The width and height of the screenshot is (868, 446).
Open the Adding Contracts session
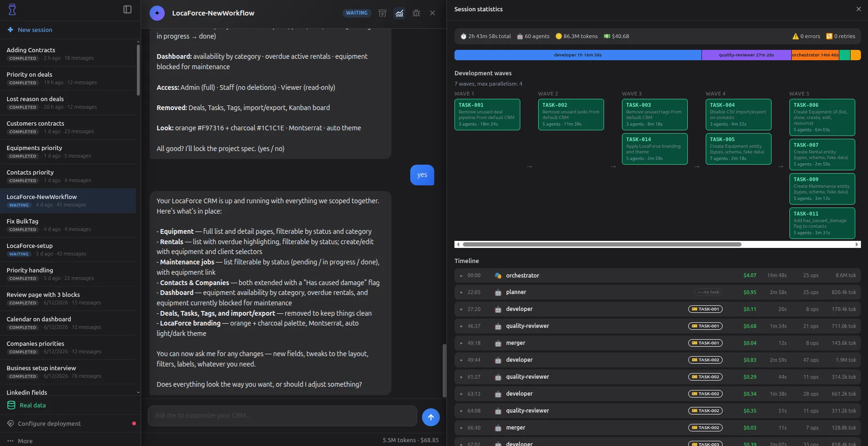(x=68, y=54)
